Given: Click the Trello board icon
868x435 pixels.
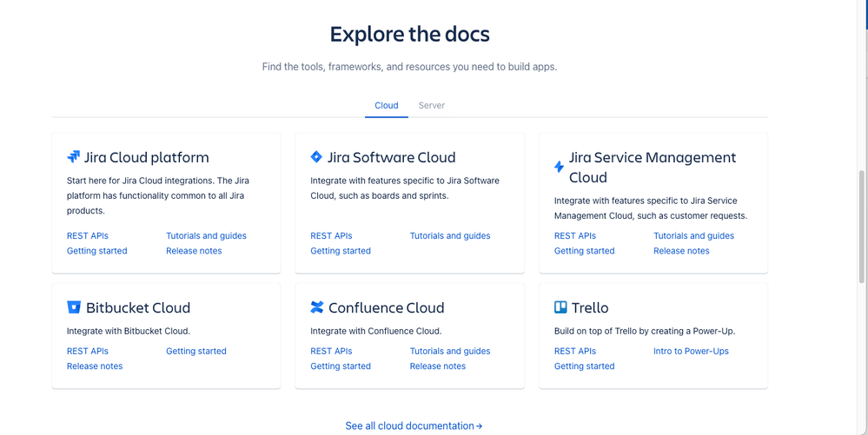Looking at the screenshot, I should [560, 307].
